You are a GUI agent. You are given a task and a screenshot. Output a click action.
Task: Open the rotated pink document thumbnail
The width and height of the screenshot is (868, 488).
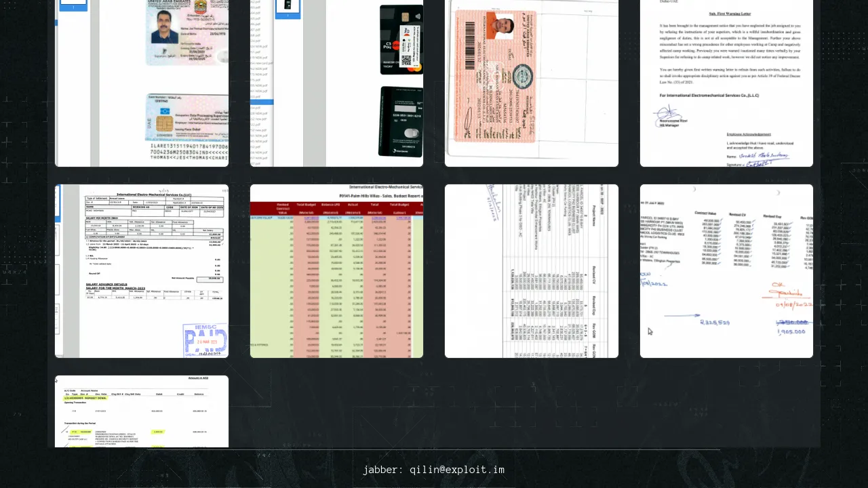click(531, 83)
